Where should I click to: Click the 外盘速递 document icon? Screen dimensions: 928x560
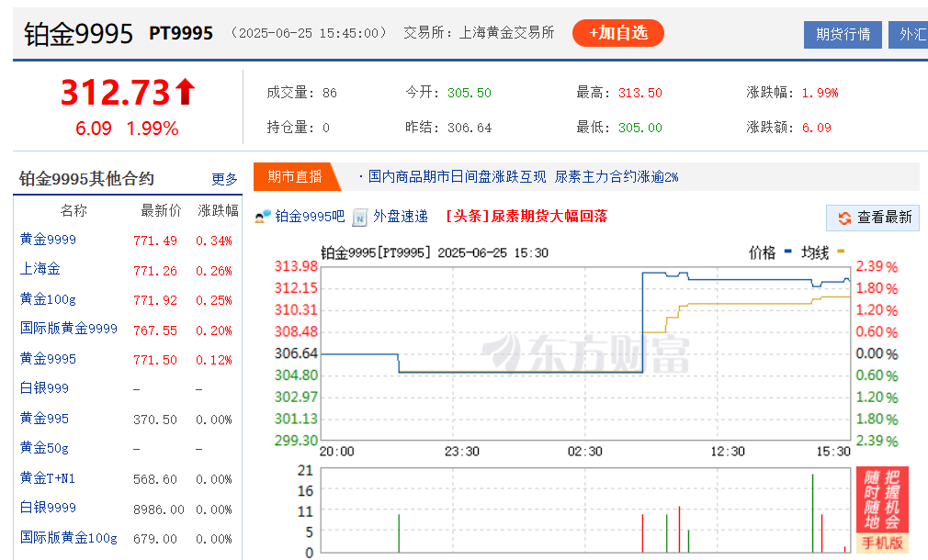360,217
